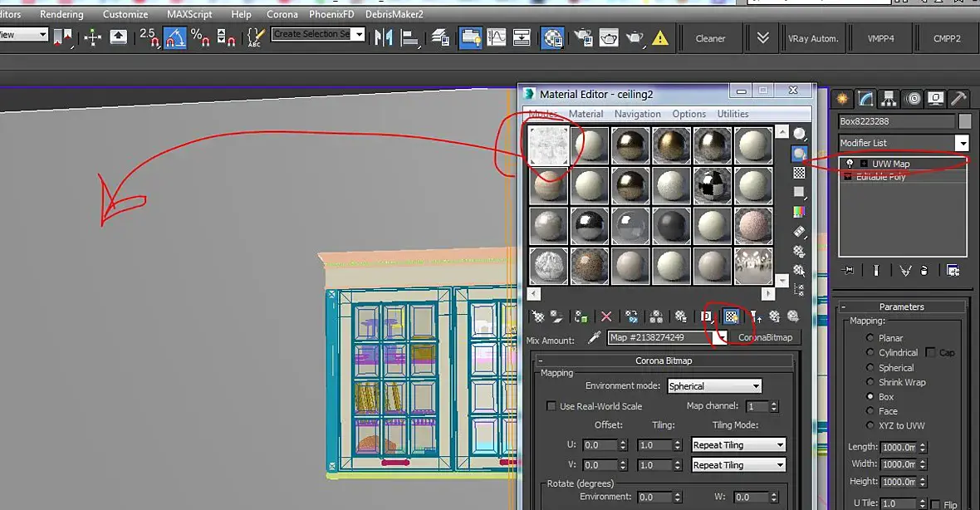Open the Utilities hammer panel tab
980x510 pixels.
pyautogui.click(x=958, y=99)
